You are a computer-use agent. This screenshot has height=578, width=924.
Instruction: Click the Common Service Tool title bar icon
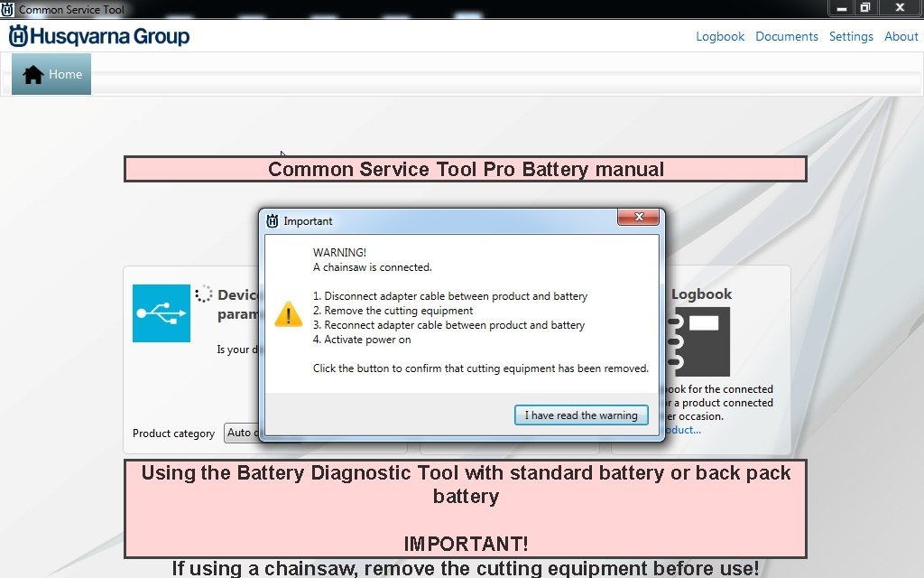[8, 8]
